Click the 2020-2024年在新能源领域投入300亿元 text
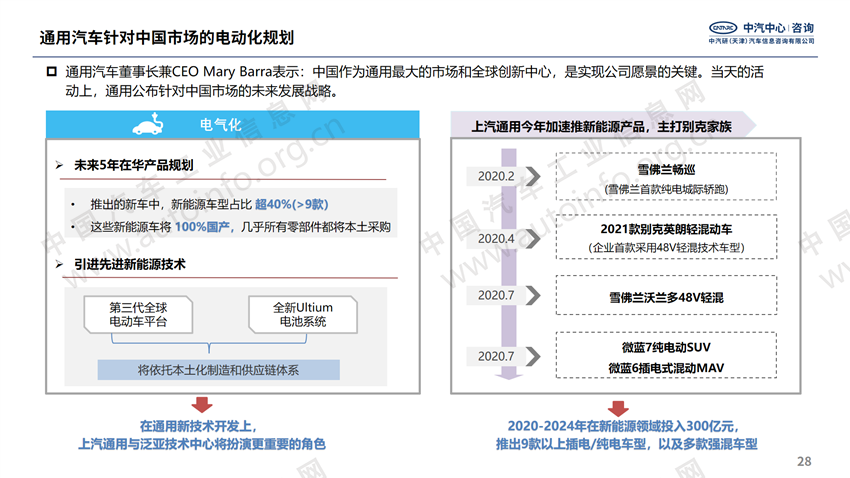Viewport: 850px width, 478px height. point(623,427)
